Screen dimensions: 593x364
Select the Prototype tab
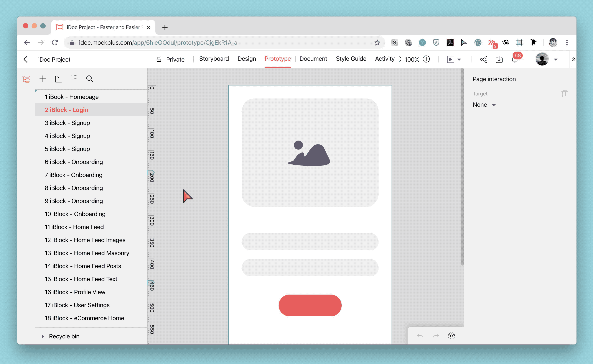click(277, 59)
